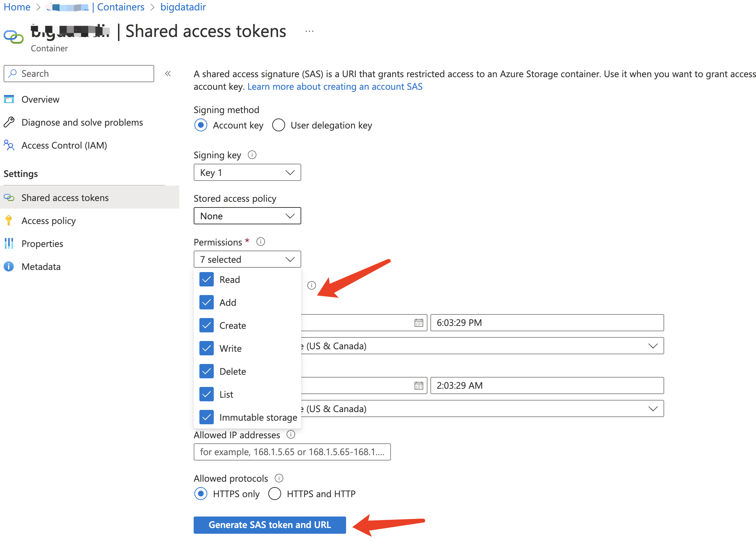Edit the expiry time 2:03:29 AM
The height and width of the screenshot is (542, 756).
pos(547,386)
